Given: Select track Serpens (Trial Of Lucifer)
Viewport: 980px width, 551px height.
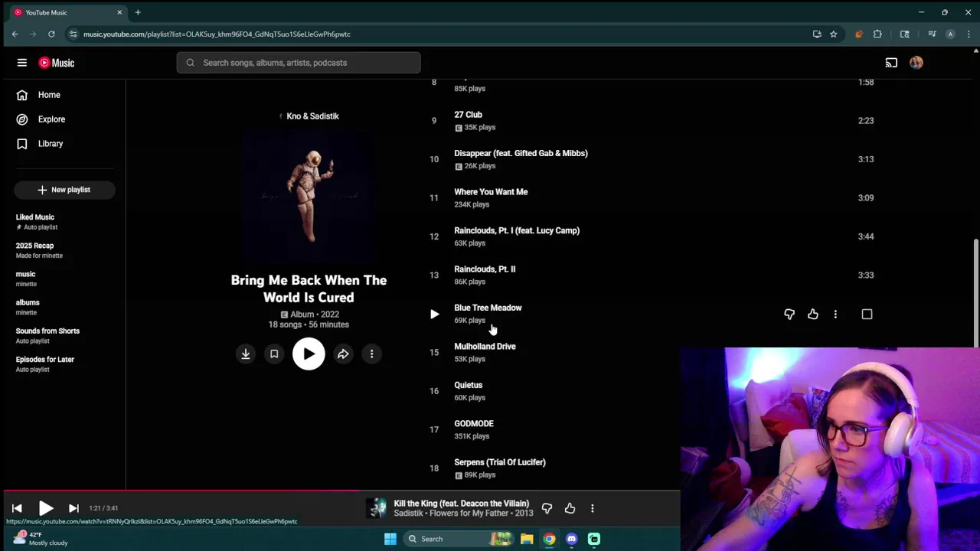Looking at the screenshot, I should pos(500,462).
